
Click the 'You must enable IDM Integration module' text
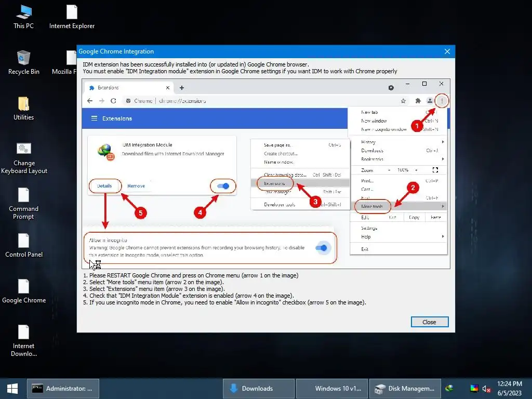click(240, 71)
